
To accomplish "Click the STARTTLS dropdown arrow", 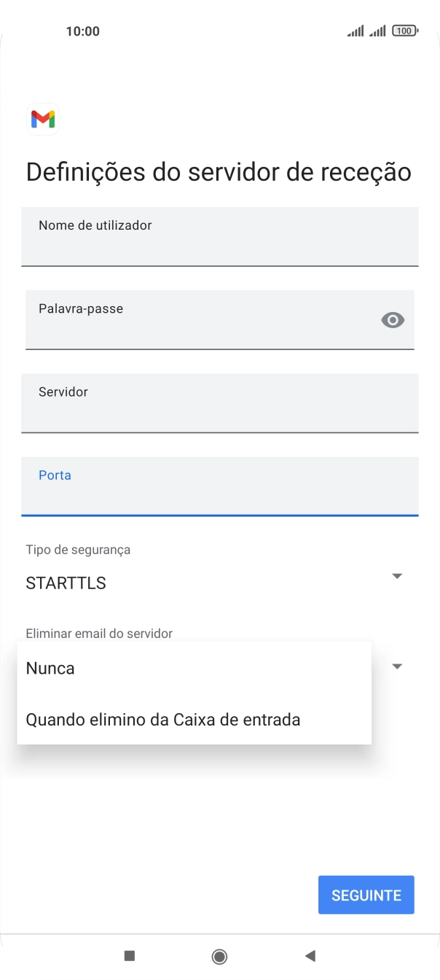I will (397, 576).
